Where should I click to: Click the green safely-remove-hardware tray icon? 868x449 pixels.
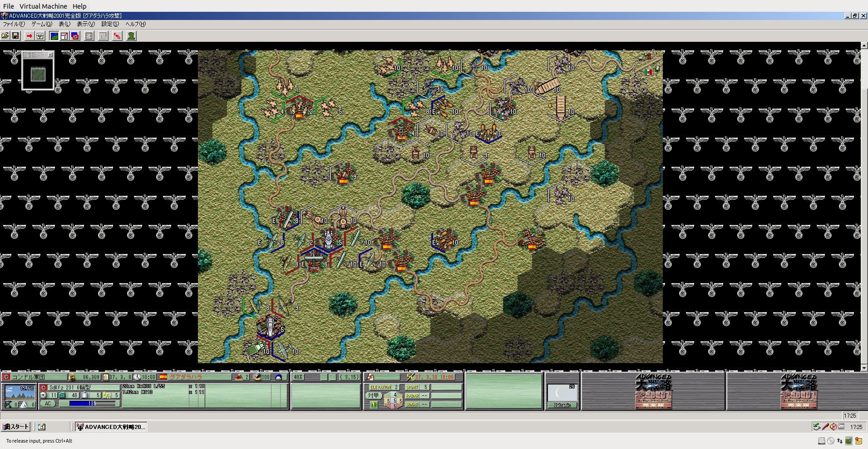pyautogui.click(x=817, y=427)
